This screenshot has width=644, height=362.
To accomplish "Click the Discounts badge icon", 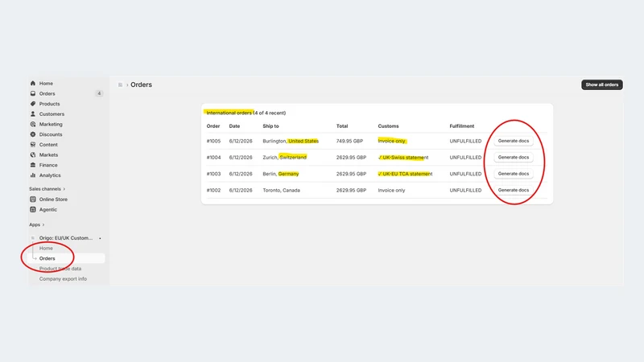I will tap(33, 134).
